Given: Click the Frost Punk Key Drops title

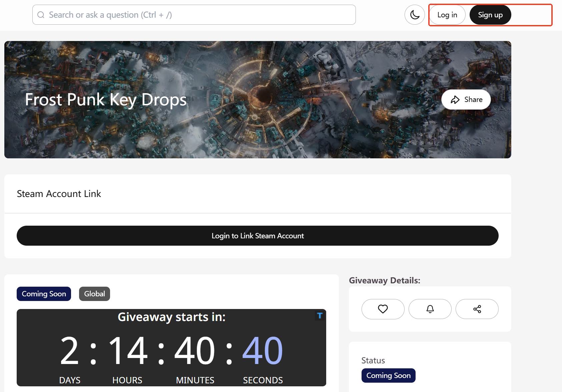Looking at the screenshot, I should tap(106, 100).
